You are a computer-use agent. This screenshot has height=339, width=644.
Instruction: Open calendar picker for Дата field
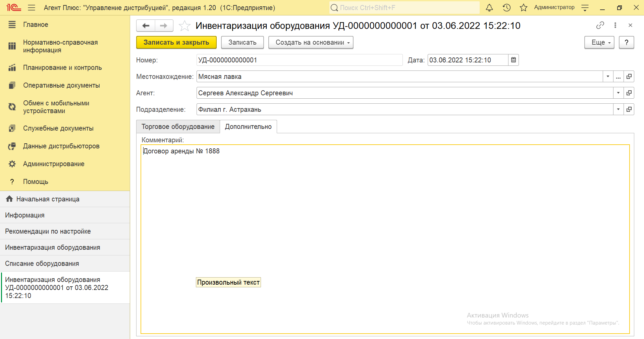[x=513, y=60]
